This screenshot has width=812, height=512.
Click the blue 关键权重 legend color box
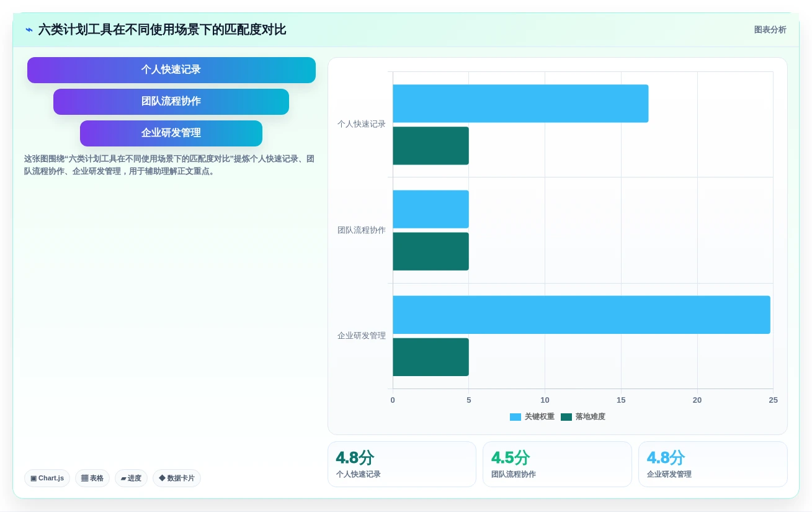pos(515,417)
